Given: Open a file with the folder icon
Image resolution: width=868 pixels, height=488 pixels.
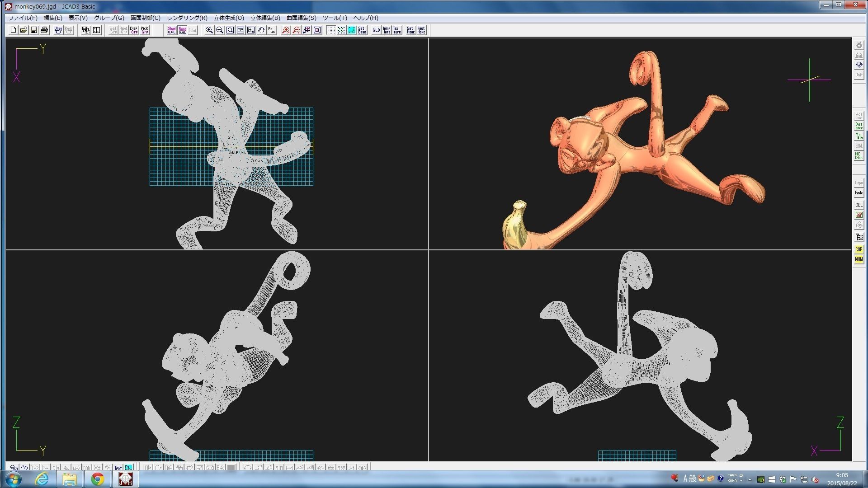Looking at the screenshot, I should 24,30.
